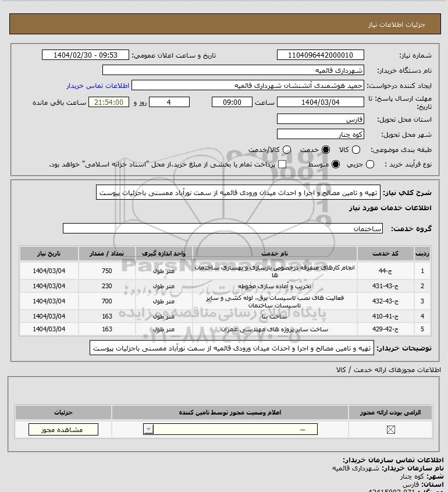Click service code ج-43-432 cell
This screenshot has height=492, width=448.
point(385,301)
